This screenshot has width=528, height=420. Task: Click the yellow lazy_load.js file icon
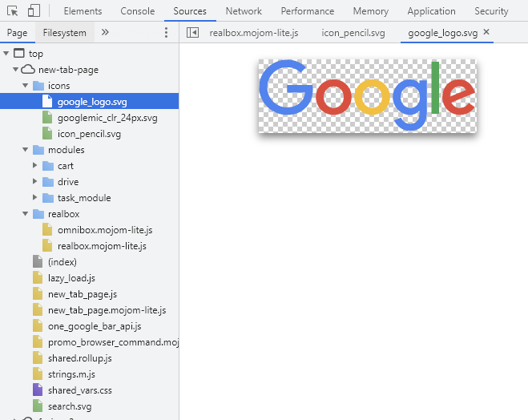[38, 277]
